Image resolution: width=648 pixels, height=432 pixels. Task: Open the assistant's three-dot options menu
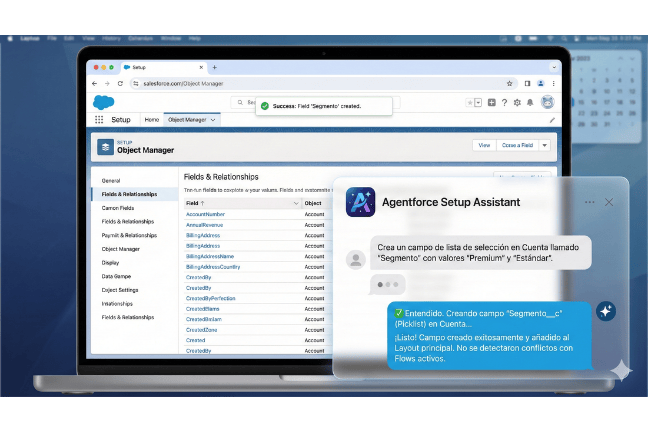[589, 202]
